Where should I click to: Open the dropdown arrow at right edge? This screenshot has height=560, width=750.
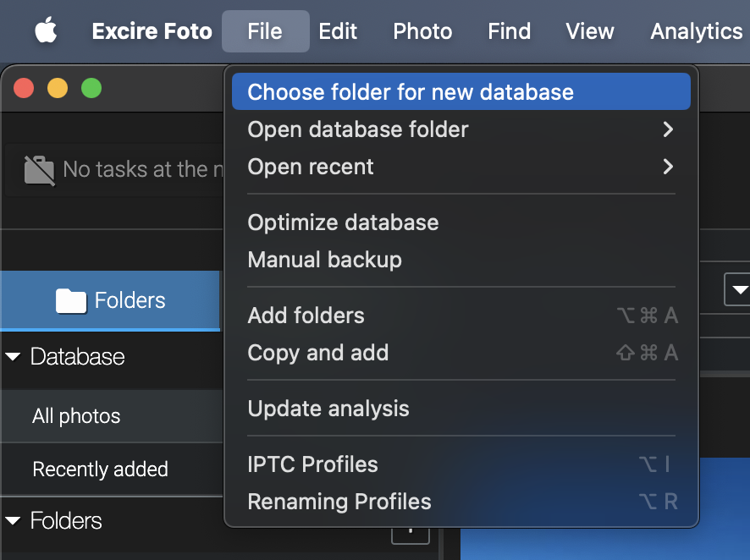pos(738,289)
